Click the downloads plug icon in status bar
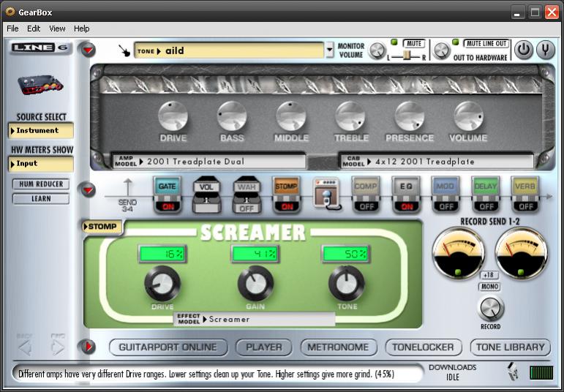The width and height of the screenshot is (564, 392). (514, 372)
